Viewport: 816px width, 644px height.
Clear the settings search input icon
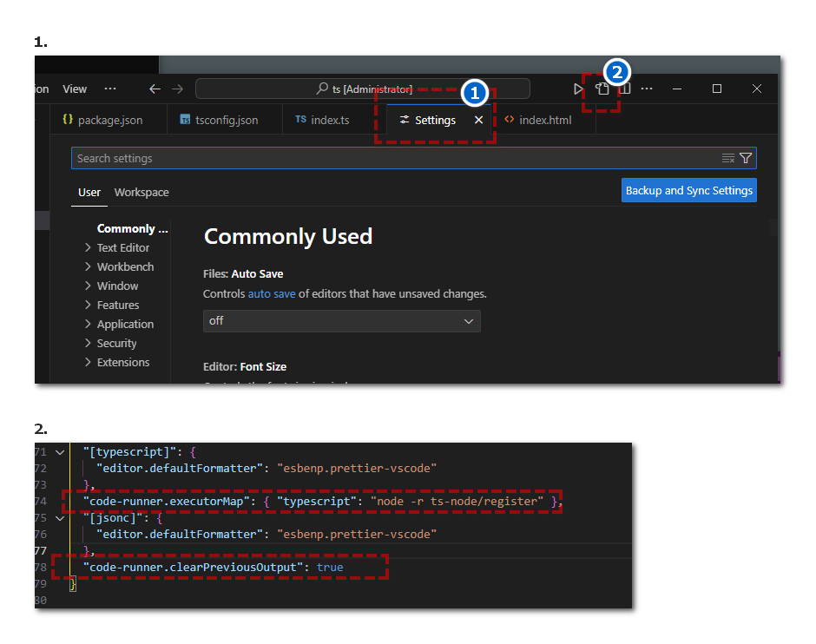point(728,158)
